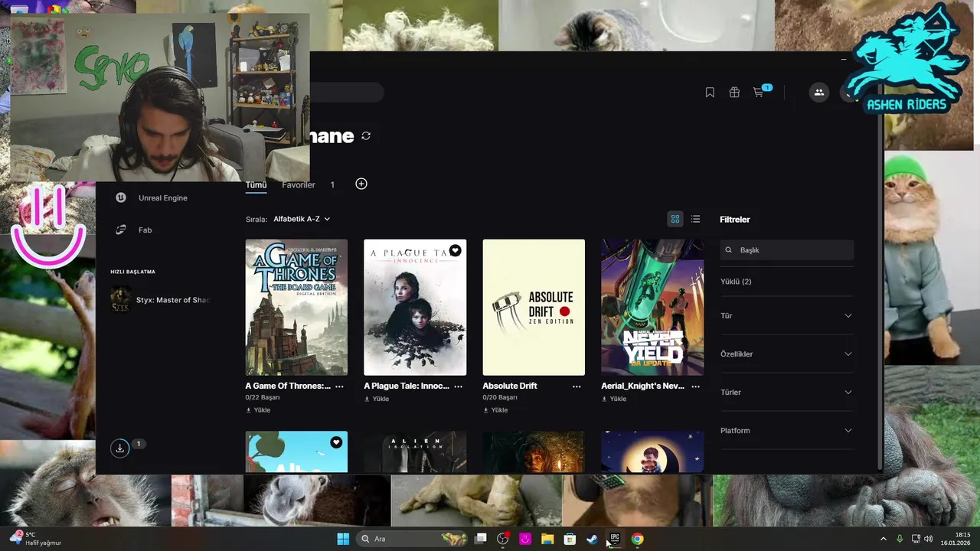Open more options for A Plague Tale
The height and width of the screenshot is (551, 980).
pyautogui.click(x=458, y=386)
